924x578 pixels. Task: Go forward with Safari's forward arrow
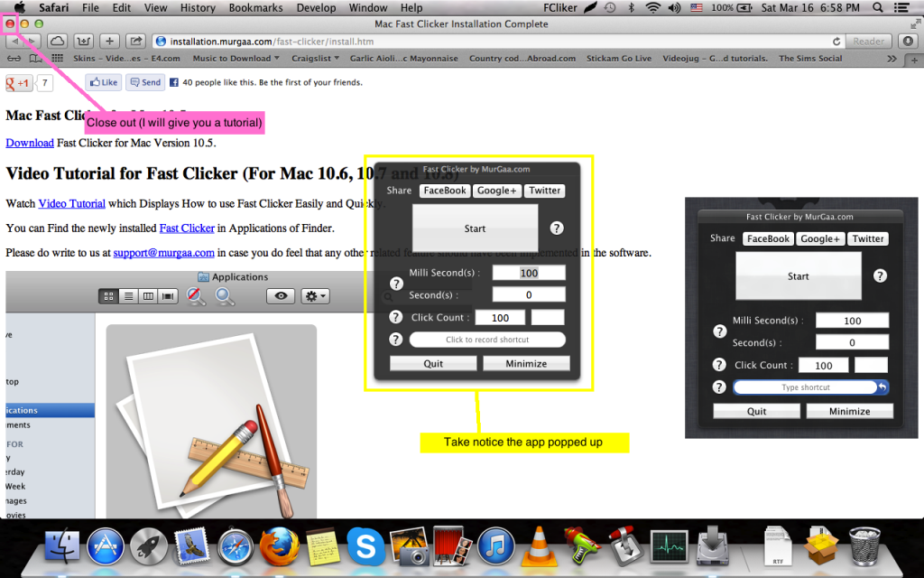tap(32, 42)
